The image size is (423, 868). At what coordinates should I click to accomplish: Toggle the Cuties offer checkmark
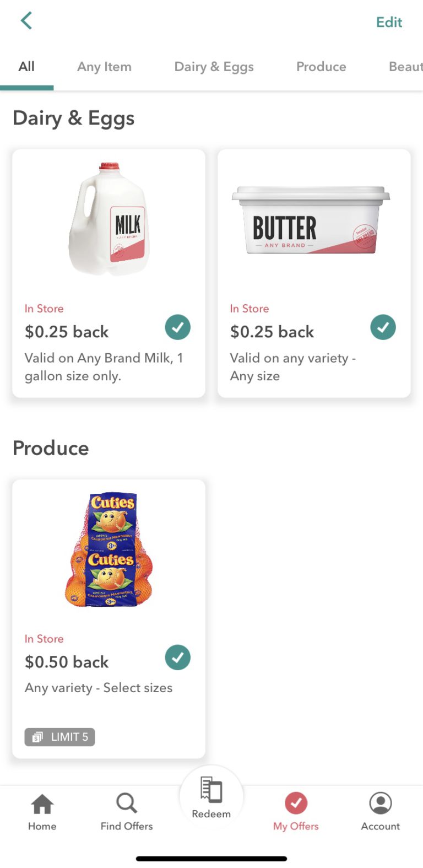(177, 657)
